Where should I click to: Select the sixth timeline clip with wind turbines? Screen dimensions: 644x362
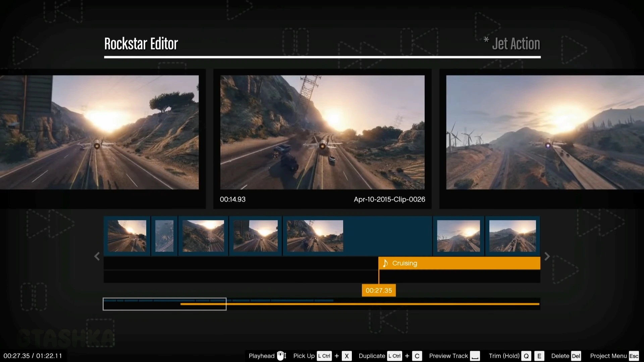pos(459,236)
